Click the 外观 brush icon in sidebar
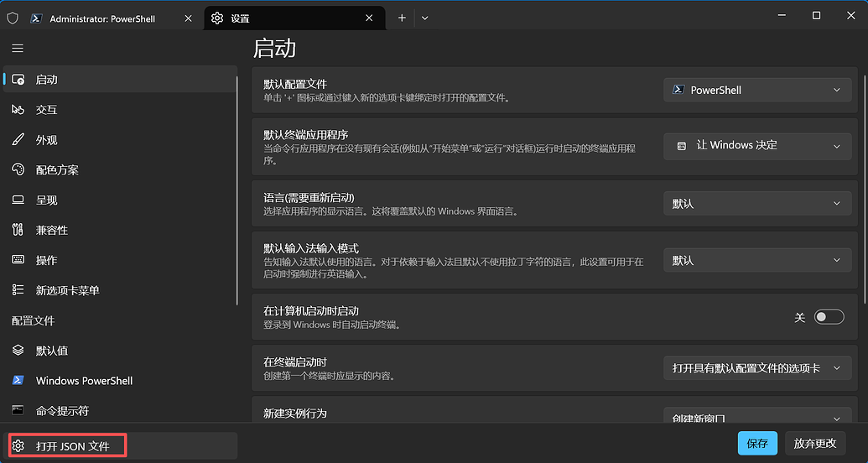 [18, 139]
